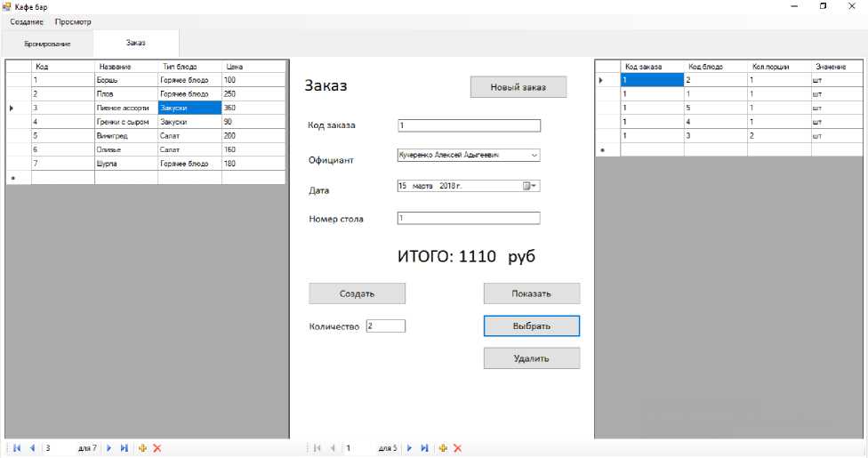Screen dimensions: 868x458
Task: Open the date picker calendar dropdown
Action: tap(530, 186)
